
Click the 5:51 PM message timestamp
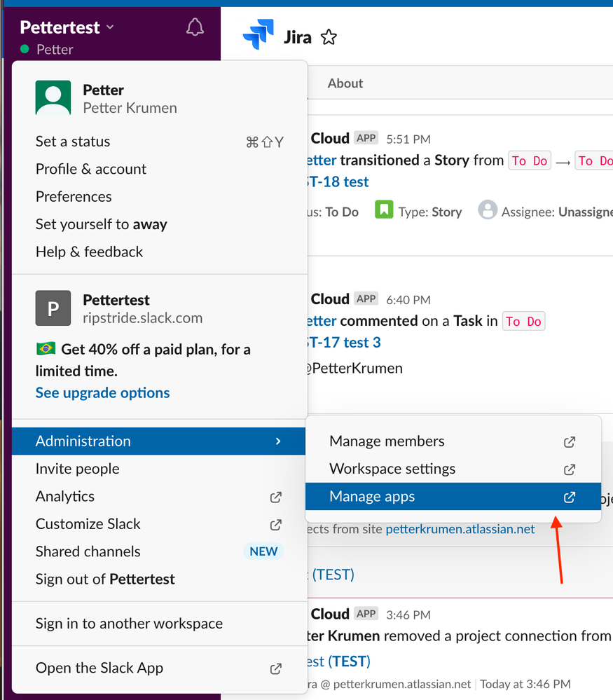coord(408,139)
